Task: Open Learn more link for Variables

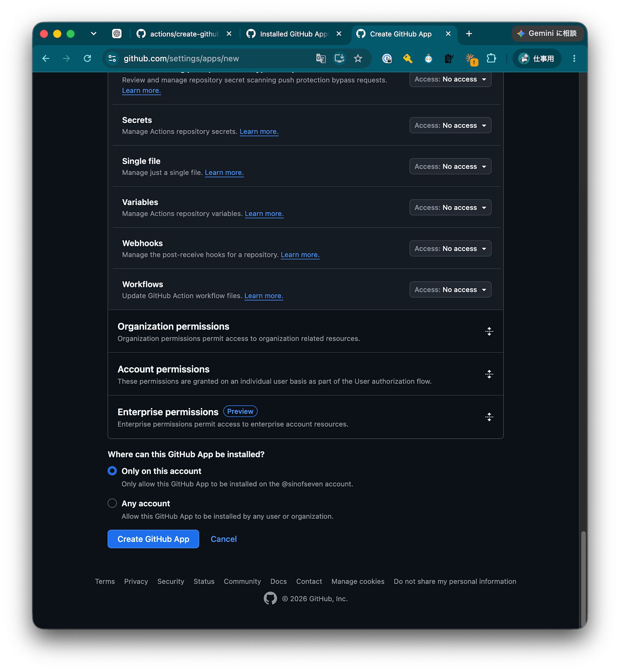Action: 264,213
